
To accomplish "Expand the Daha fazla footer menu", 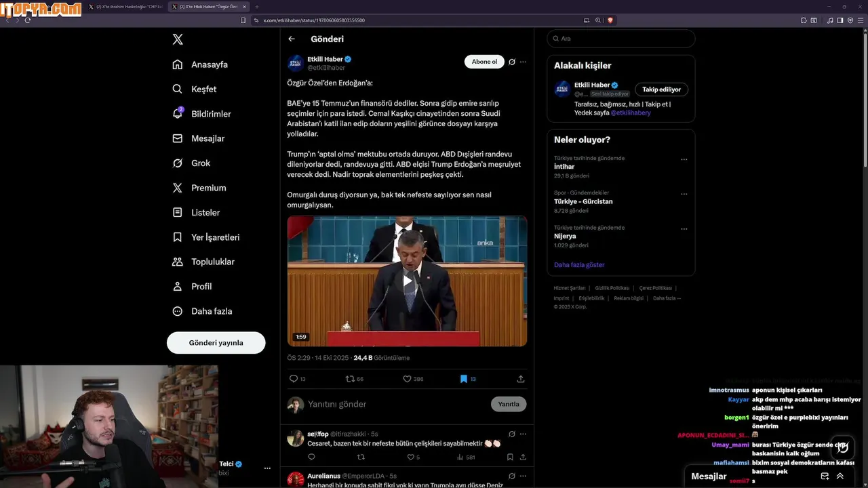I will (667, 298).
